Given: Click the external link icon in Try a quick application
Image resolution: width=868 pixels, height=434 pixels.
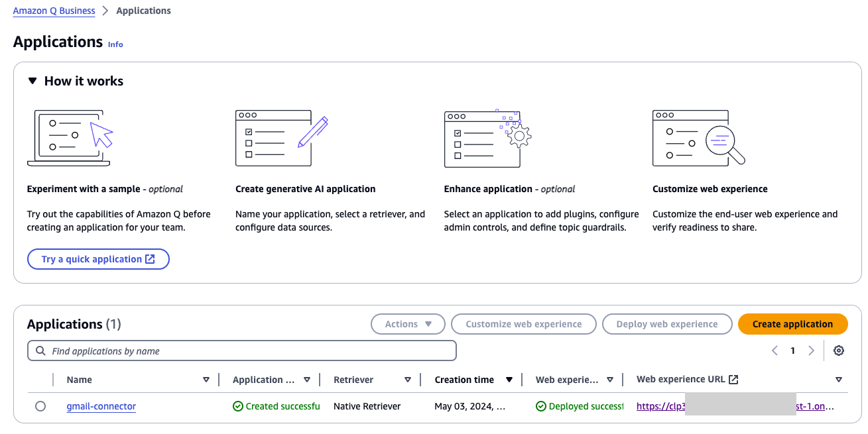Looking at the screenshot, I should [x=150, y=259].
